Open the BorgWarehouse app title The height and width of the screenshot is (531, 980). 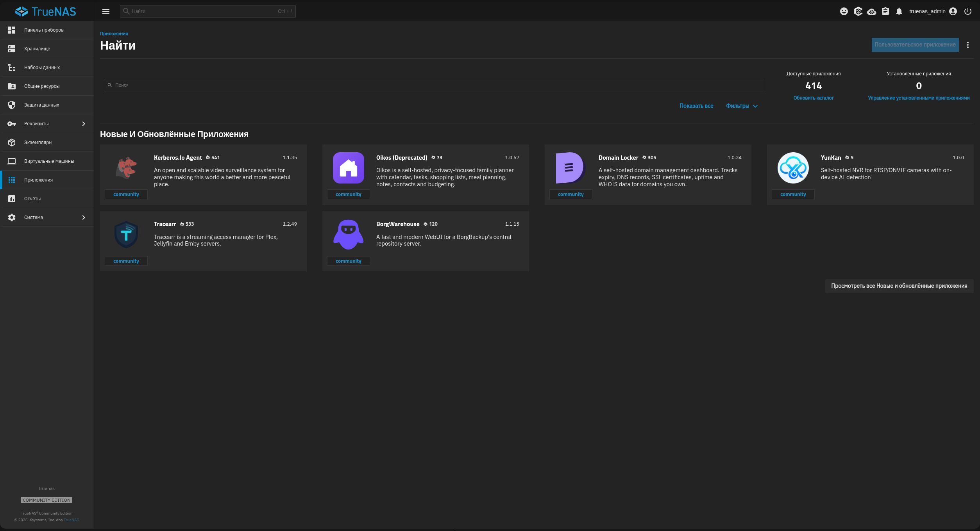point(398,224)
